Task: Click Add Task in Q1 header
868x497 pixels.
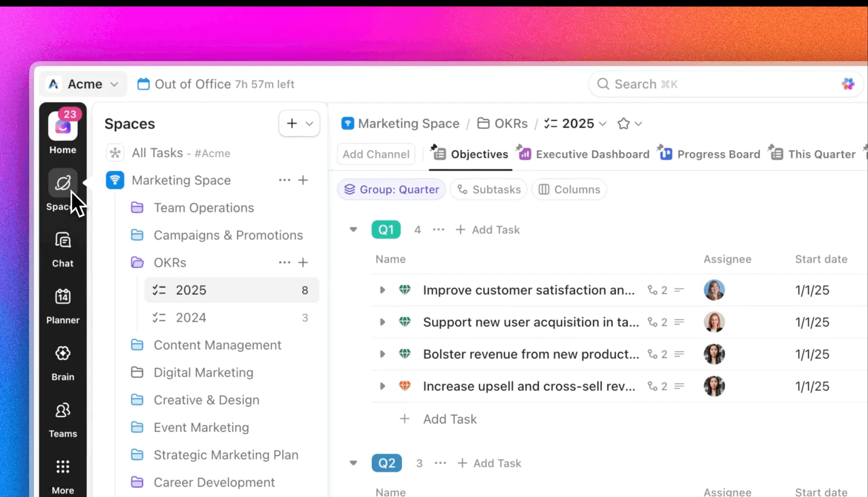Action: (488, 230)
